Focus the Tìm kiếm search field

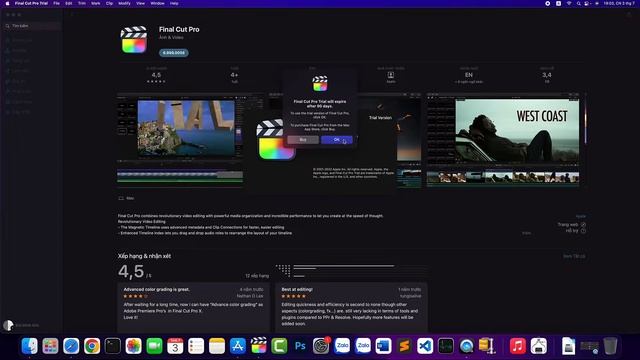tap(33, 26)
